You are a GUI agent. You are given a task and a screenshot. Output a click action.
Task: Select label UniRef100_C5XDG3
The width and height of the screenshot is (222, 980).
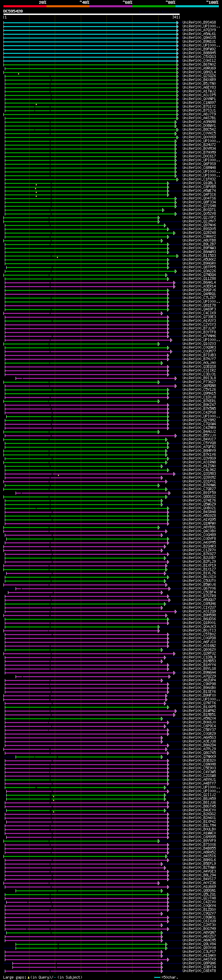point(199,57)
